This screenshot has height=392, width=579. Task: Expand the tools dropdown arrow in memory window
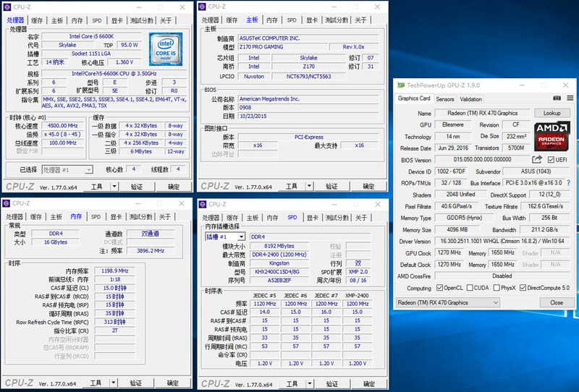114,383
